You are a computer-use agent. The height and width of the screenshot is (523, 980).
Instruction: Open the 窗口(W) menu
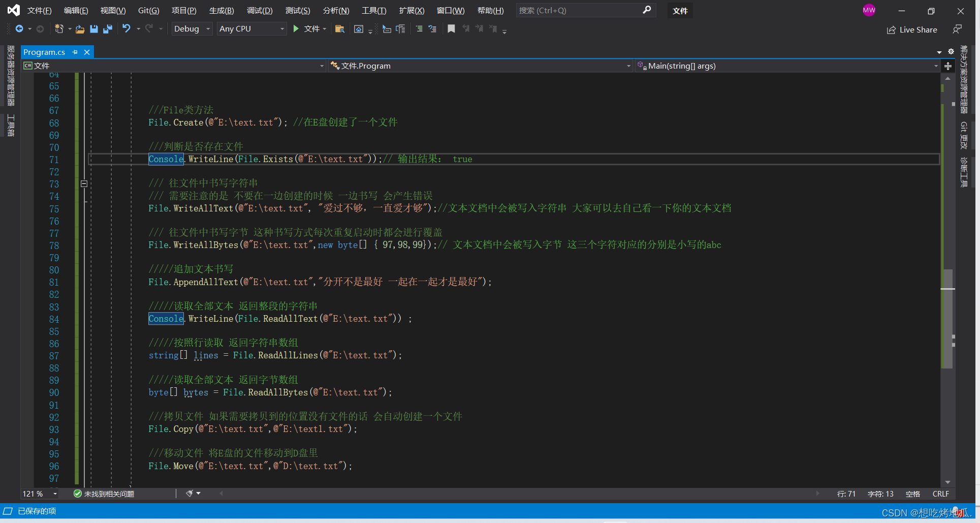[451, 10]
